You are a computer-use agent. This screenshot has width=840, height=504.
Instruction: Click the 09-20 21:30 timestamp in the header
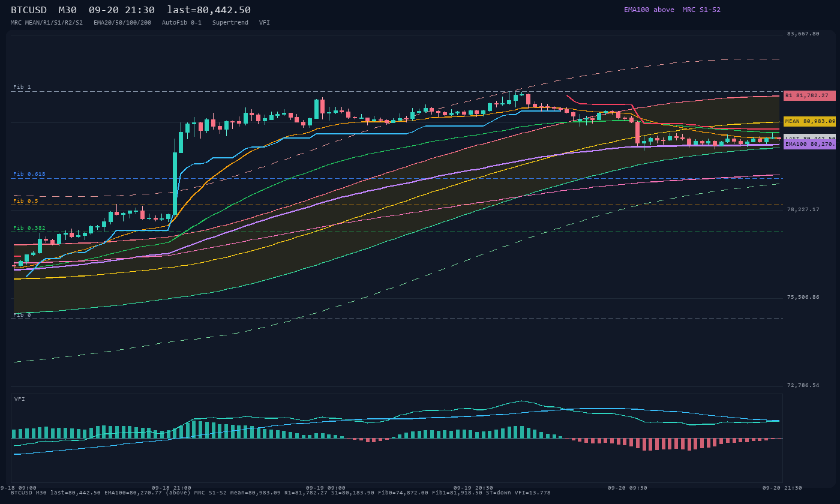coord(122,10)
